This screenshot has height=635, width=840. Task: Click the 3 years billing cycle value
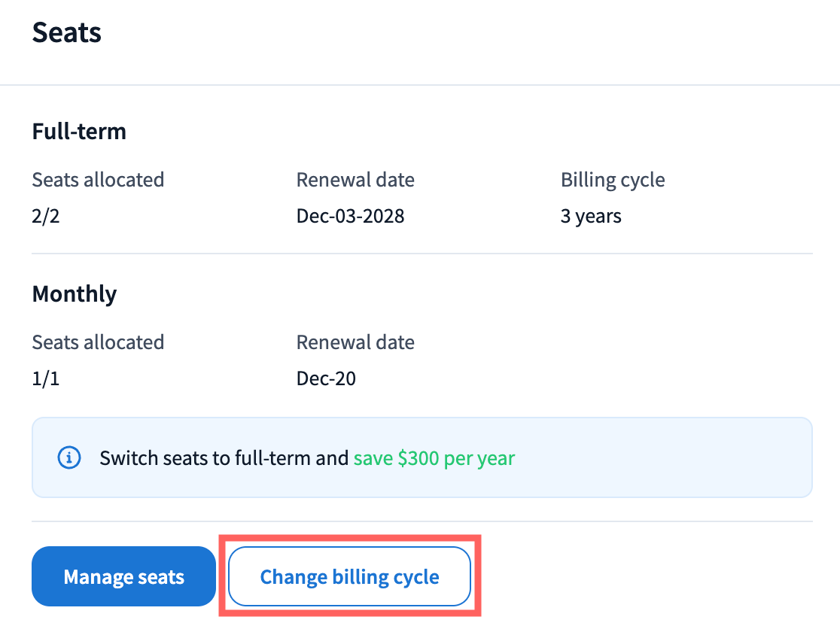coord(591,217)
